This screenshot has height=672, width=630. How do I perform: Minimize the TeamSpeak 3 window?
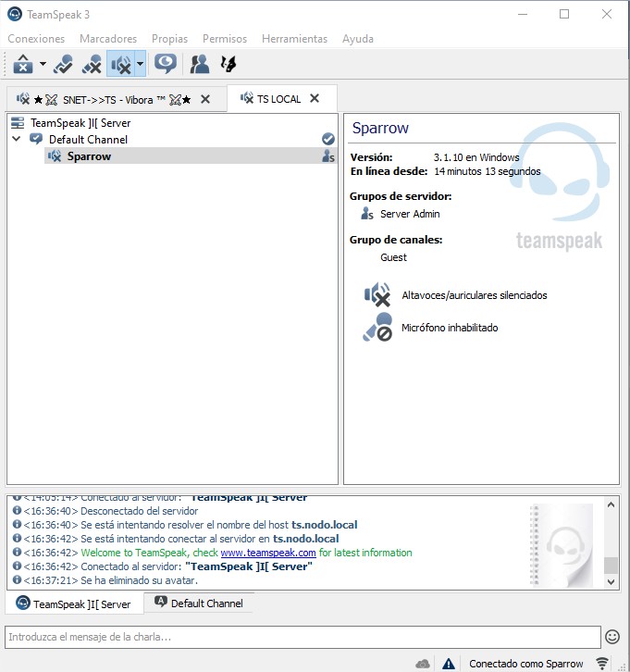tap(523, 14)
